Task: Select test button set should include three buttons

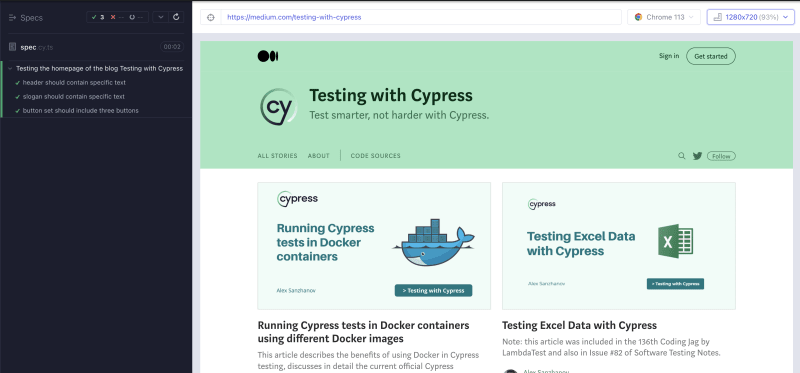Action: click(81, 110)
